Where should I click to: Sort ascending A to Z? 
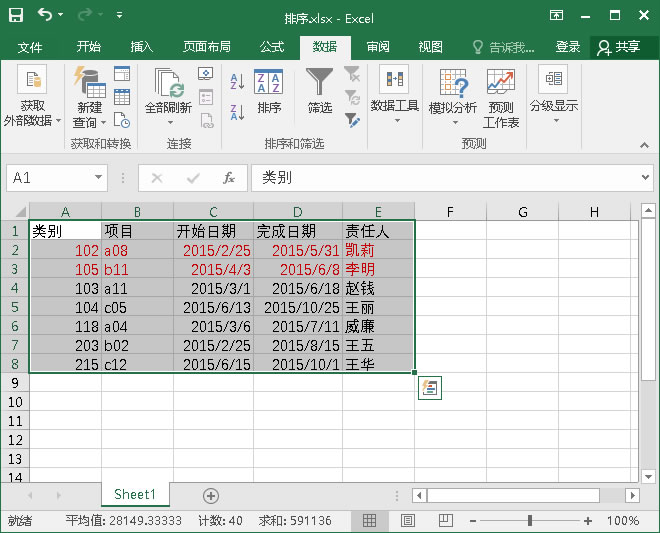click(x=237, y=81)
